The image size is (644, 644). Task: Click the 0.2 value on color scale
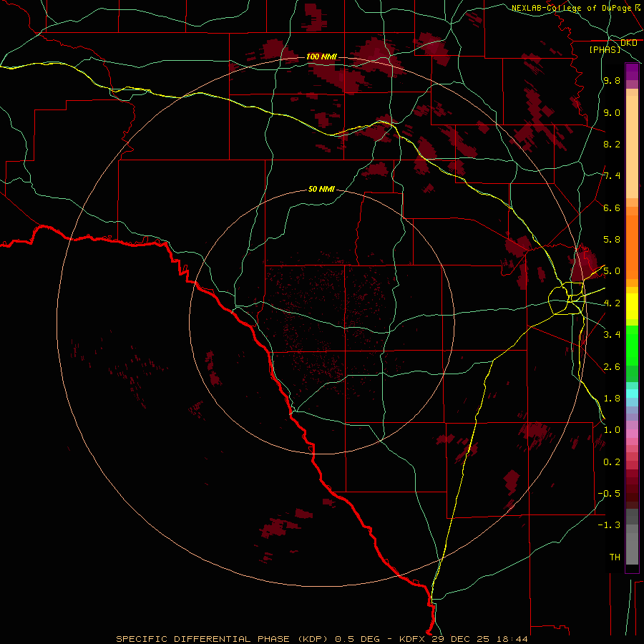click(x=612, y=462)
